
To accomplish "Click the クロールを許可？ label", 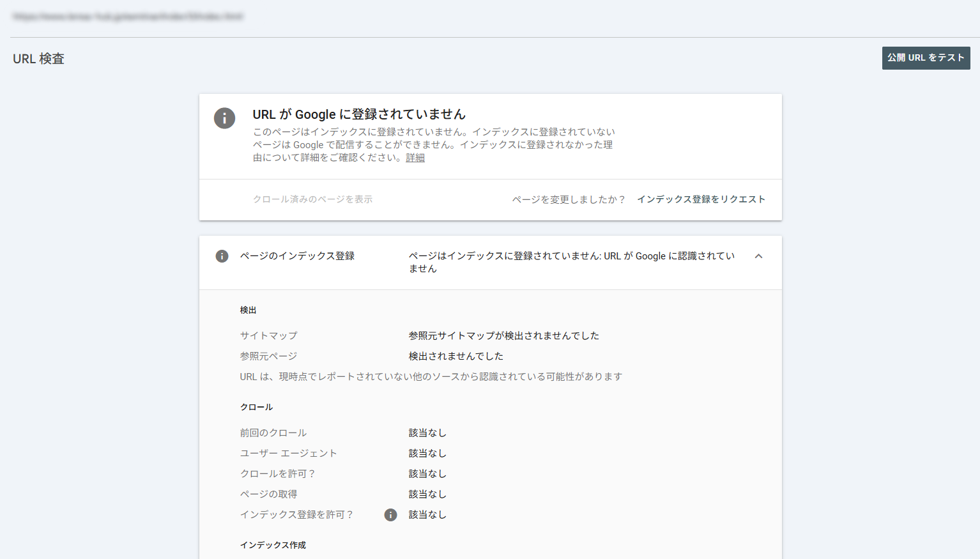I will [277, 473].
